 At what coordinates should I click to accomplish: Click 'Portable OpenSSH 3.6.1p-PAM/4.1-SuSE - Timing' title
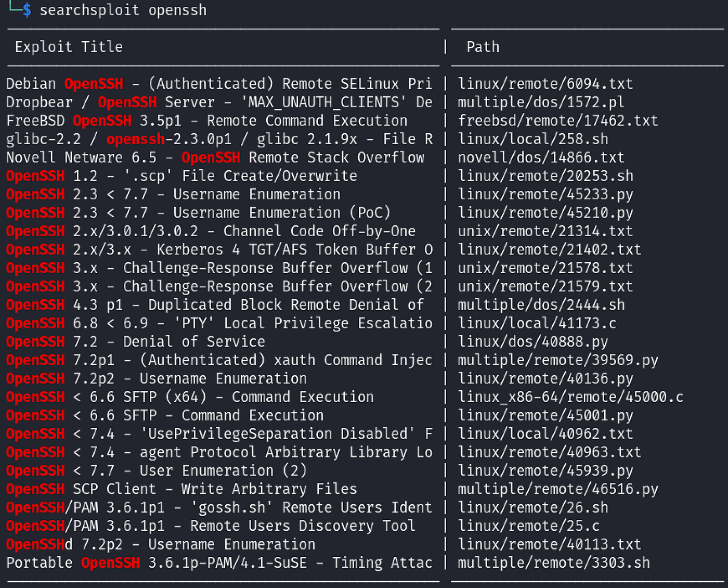click(x=219, y=563)
